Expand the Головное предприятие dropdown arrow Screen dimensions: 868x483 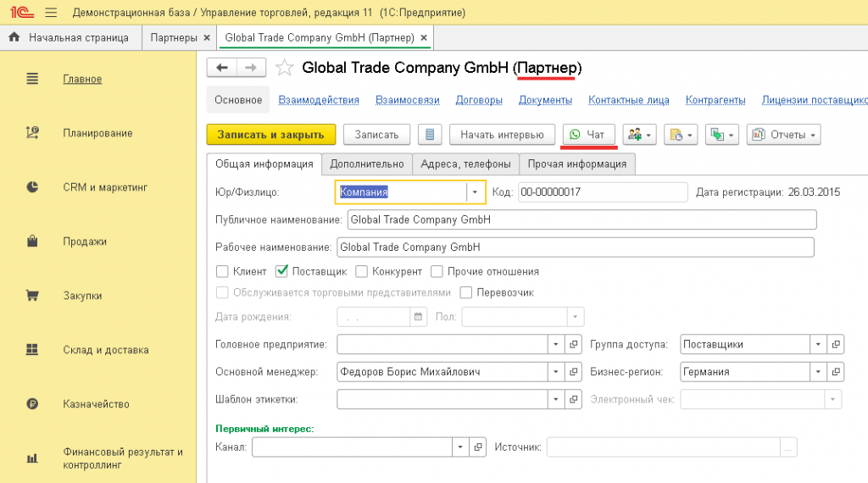(x=556, y=344)
